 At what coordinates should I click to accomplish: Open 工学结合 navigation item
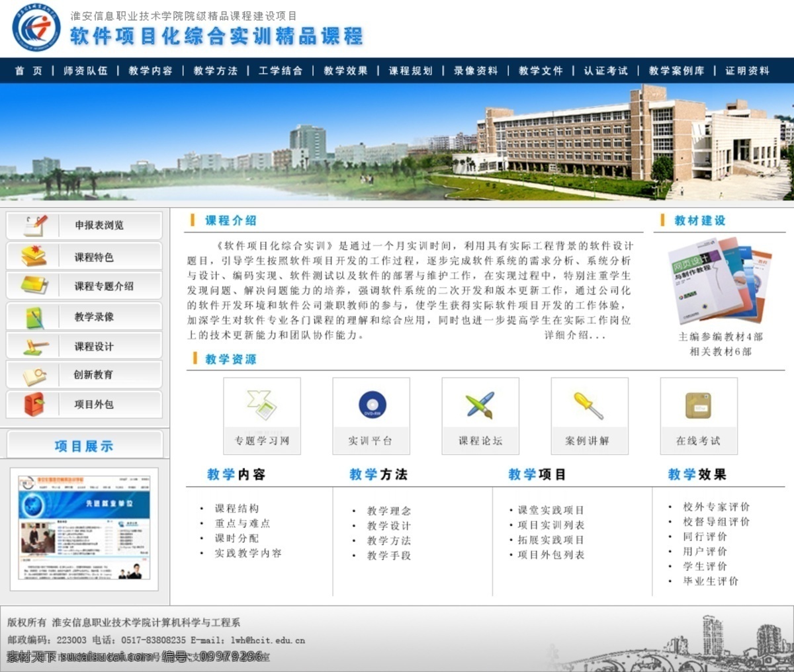[x=280, y=71]
